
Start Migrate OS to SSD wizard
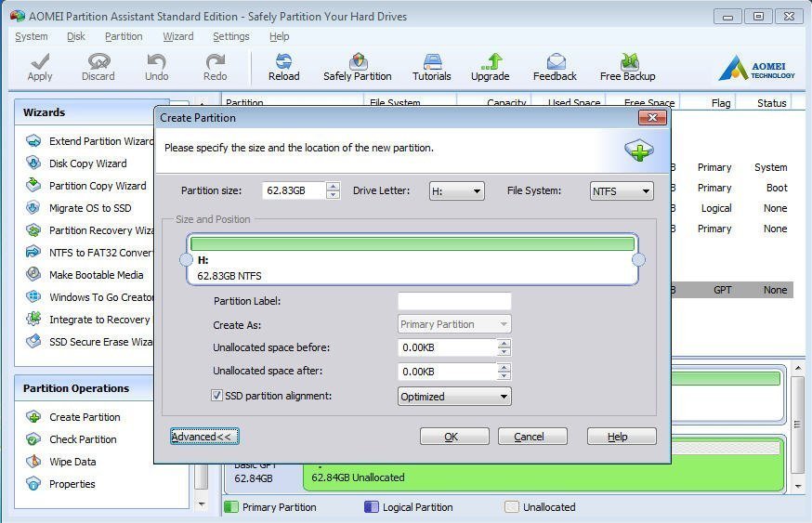coord(79,208)
